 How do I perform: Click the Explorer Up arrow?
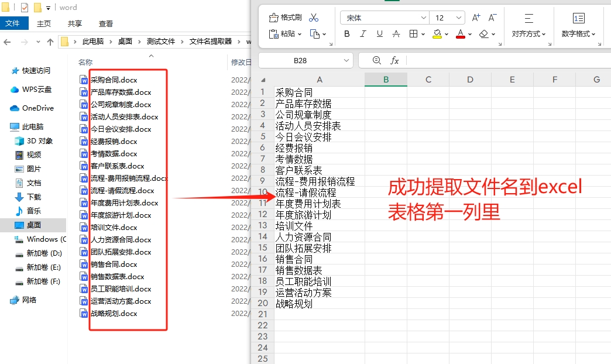(50, 42)
